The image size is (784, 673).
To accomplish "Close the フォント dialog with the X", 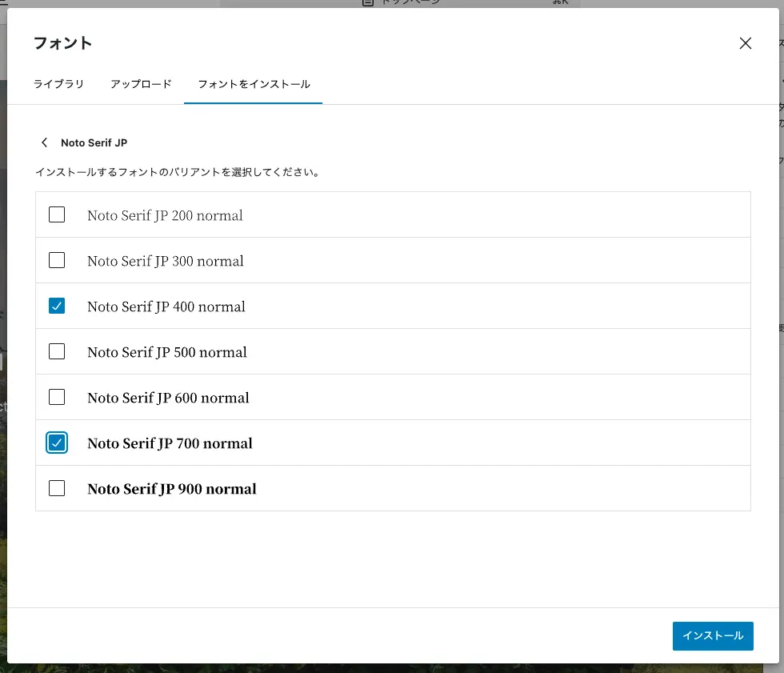I will coord(745,43).
